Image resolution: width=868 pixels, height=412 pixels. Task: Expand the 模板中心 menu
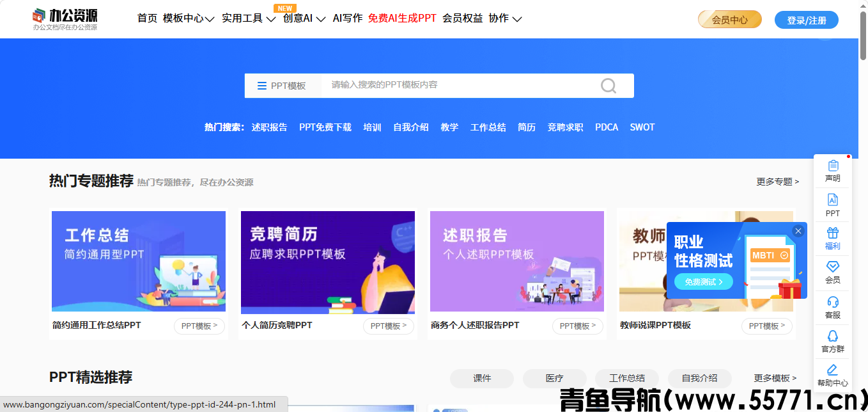(x=188, y=19)
